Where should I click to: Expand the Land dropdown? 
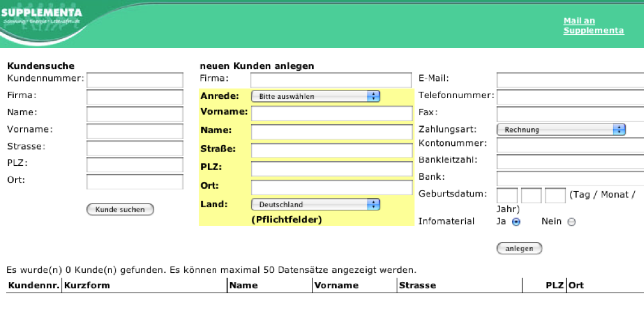click(316, 204)
